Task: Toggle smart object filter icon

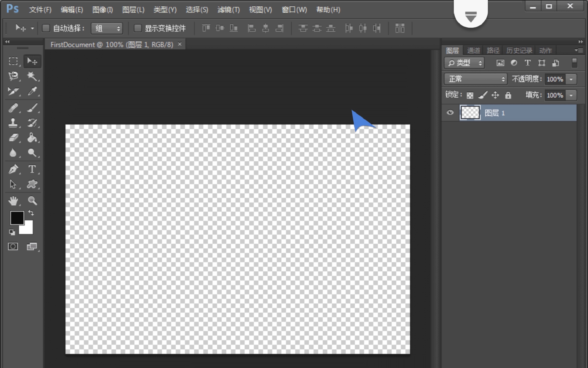Action: coord(556,63)
